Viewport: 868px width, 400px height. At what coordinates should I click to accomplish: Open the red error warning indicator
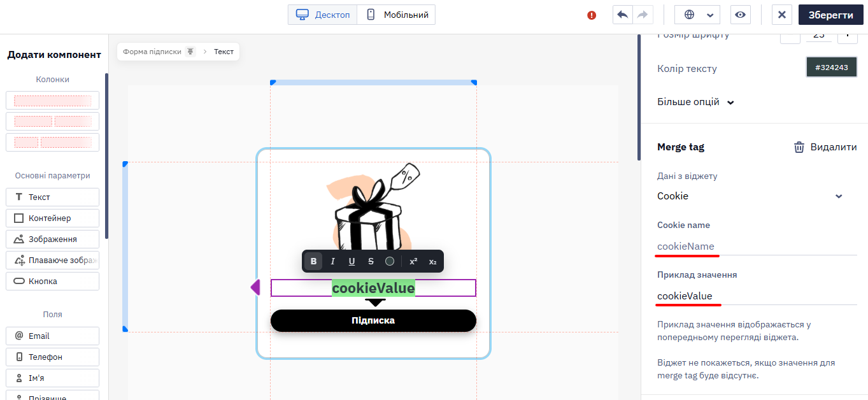(592, 15)
